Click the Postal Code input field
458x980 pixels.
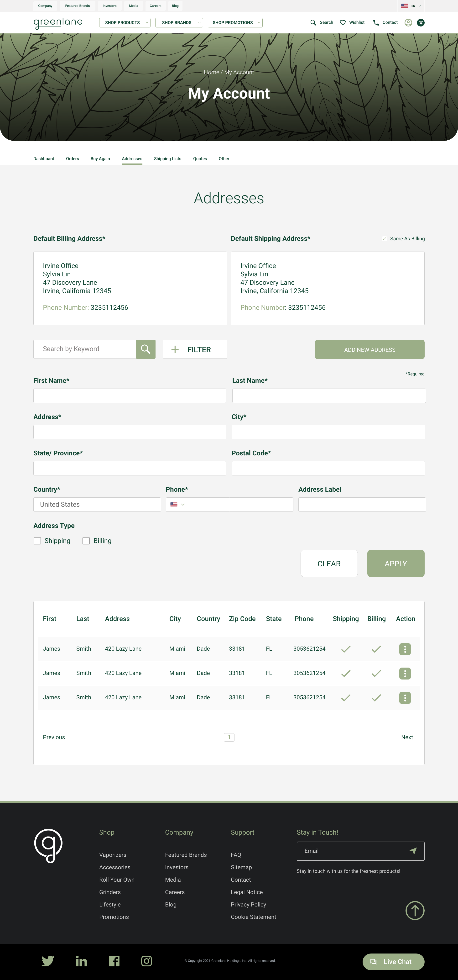coord(328,468)
